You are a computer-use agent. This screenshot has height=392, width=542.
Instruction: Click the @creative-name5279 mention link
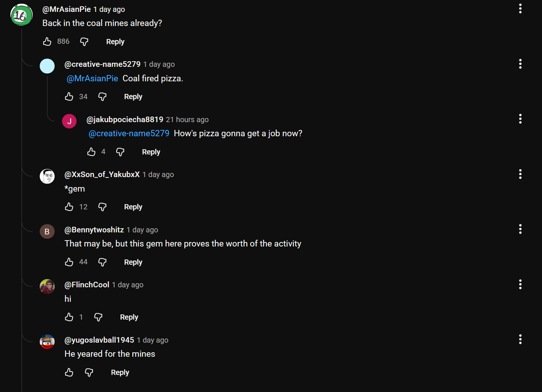pos(129,134)
